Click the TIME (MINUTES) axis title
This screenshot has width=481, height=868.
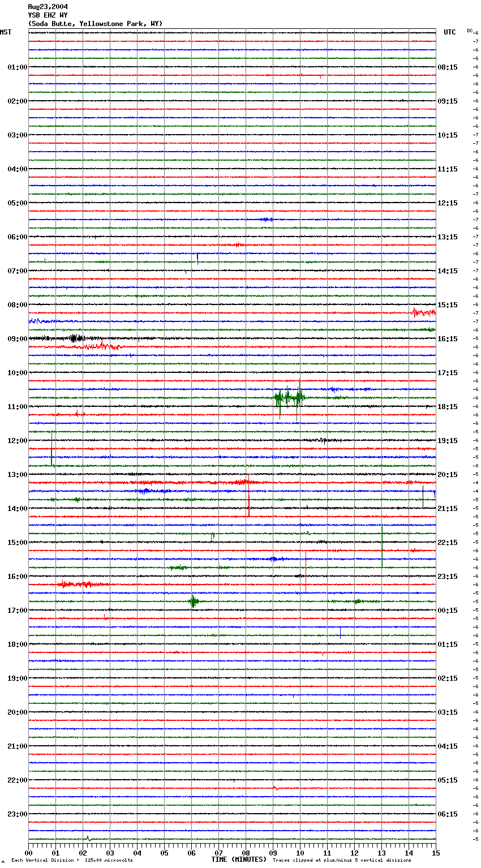coord(239,860)
